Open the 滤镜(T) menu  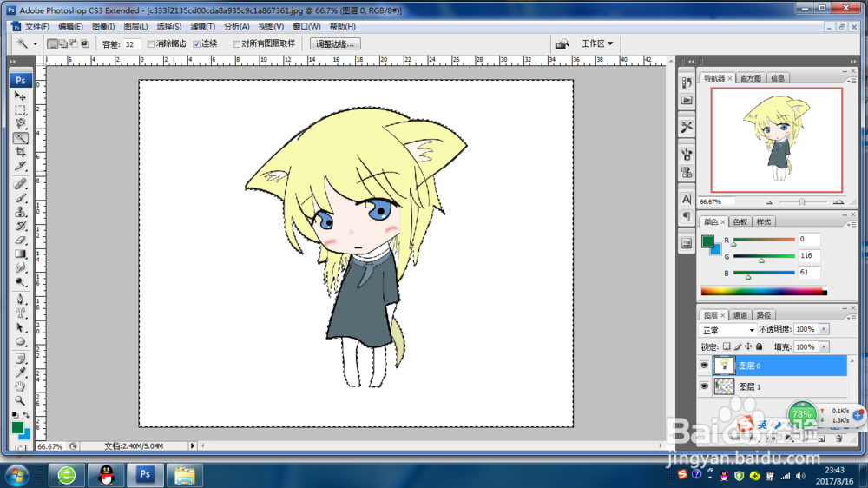(x=202, y=27)
